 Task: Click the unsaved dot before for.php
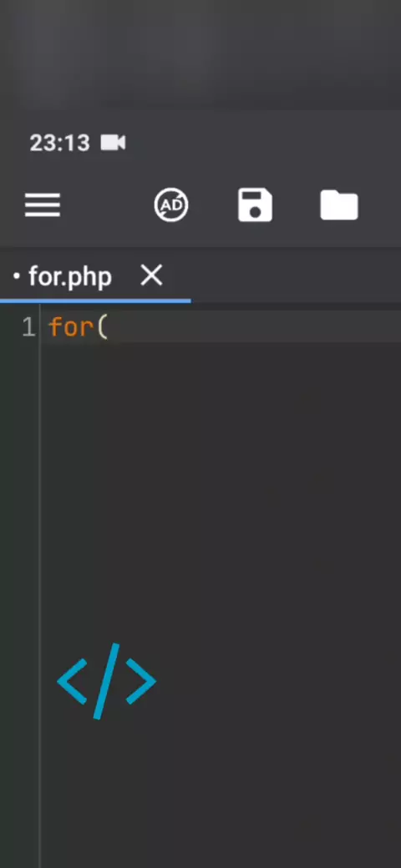[16, 275]
